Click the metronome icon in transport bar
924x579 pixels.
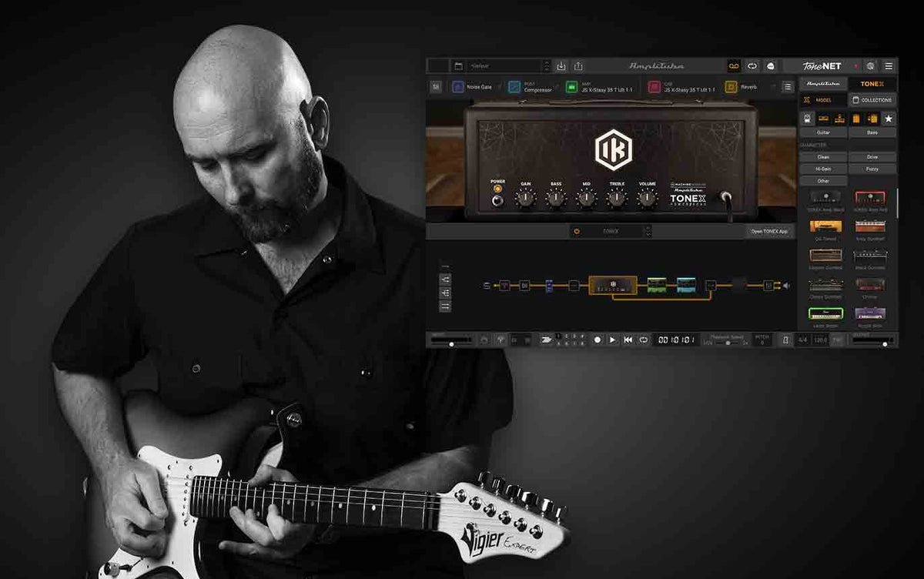pos(786,340)
